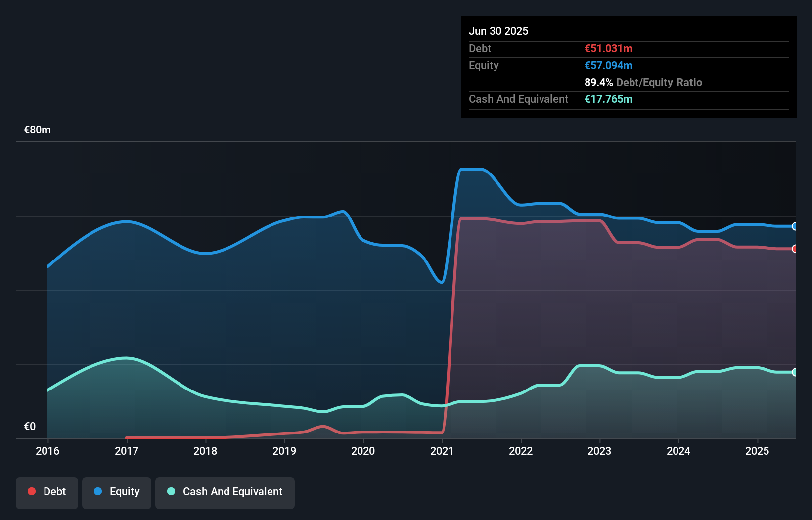Select the 2022 x-axis label

[521, 451]
